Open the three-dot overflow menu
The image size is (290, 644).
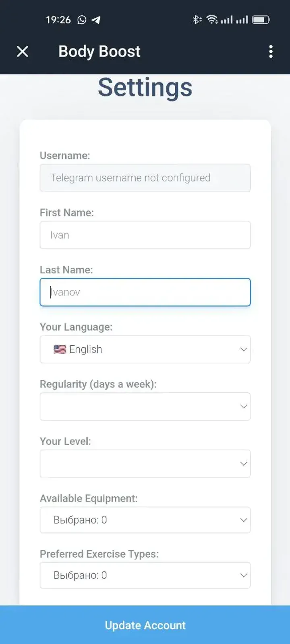point(271,52)
